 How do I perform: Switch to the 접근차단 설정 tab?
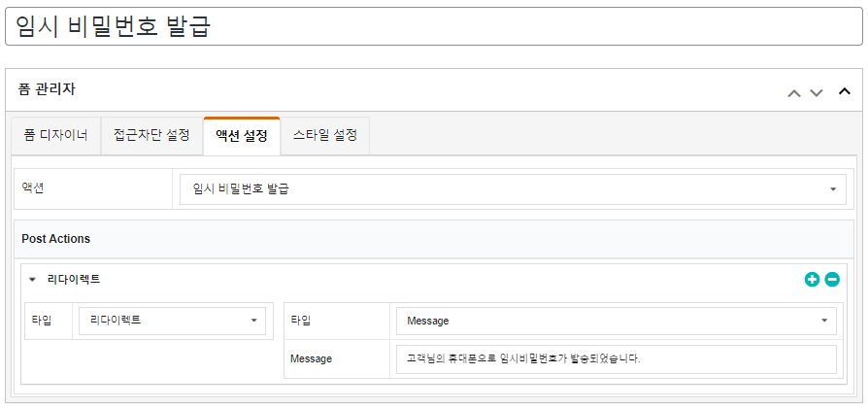coord(151,136)
